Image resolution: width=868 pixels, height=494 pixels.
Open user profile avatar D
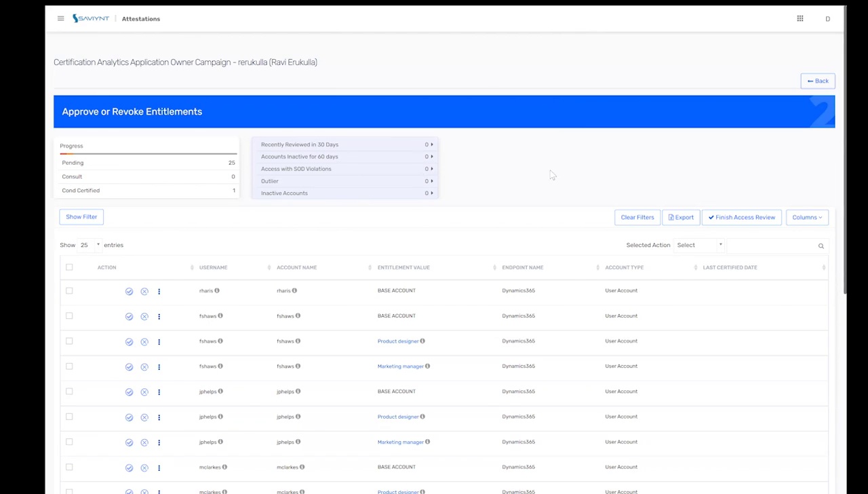827,19
